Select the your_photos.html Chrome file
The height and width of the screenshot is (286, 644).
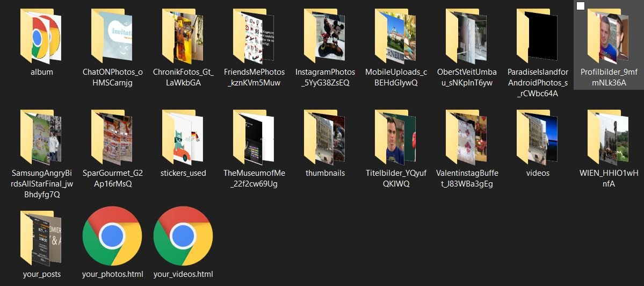click(112, 235)
